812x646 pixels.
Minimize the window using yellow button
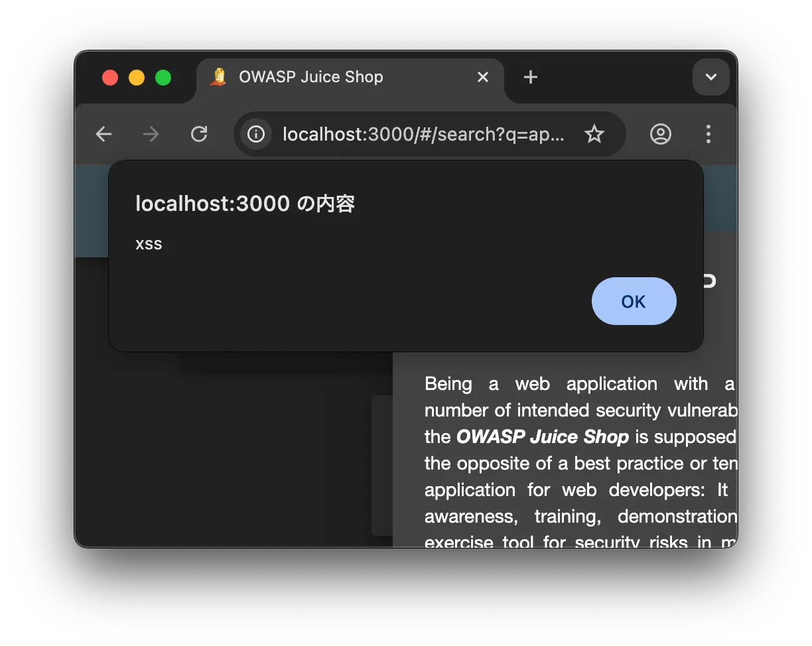(137, 78)
